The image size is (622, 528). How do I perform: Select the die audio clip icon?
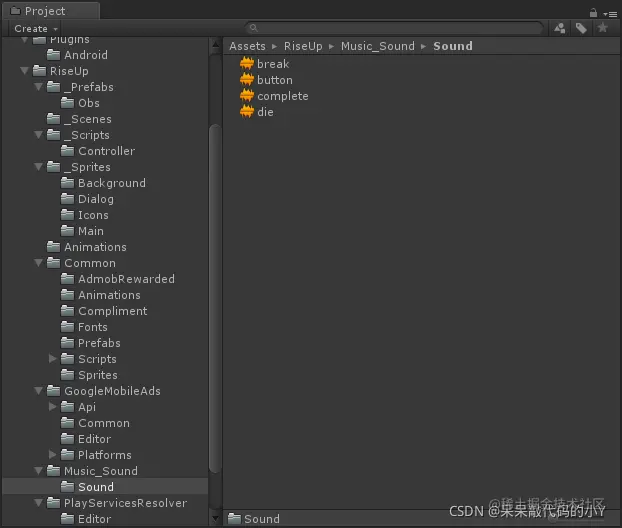247,112
